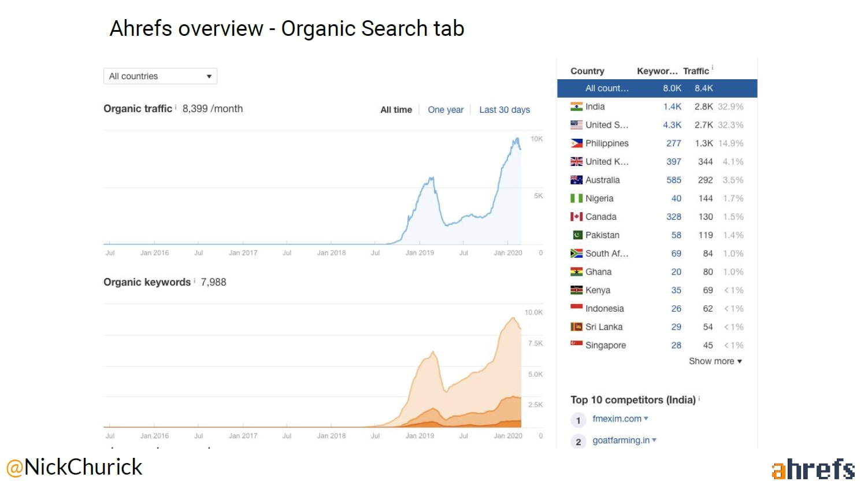The height and width of the screenshot is (485, 868).
Task: Click the Canada flag icon
Action: (576, 217)
